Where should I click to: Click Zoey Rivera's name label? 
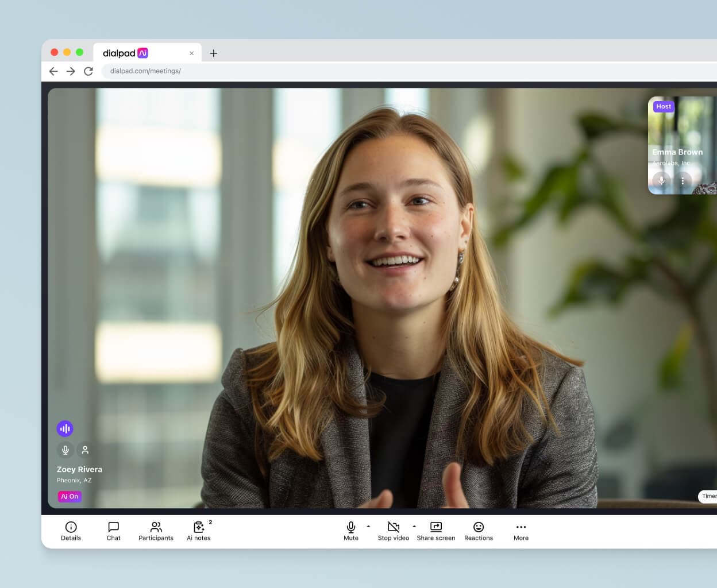pyautogui.click(x=79, y=469)
